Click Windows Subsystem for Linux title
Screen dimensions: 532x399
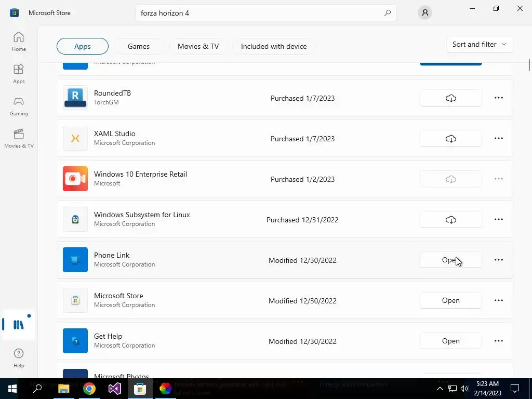[142, 215]
